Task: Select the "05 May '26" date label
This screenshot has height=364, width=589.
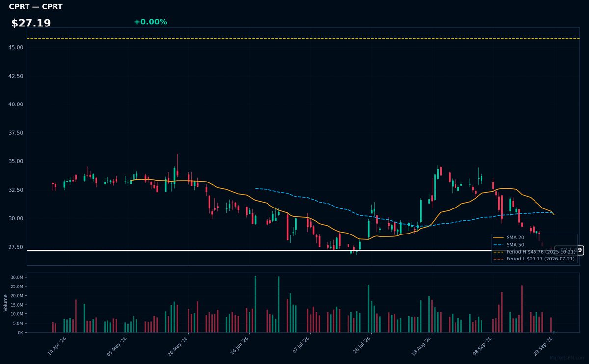Action: click(118, 346)
